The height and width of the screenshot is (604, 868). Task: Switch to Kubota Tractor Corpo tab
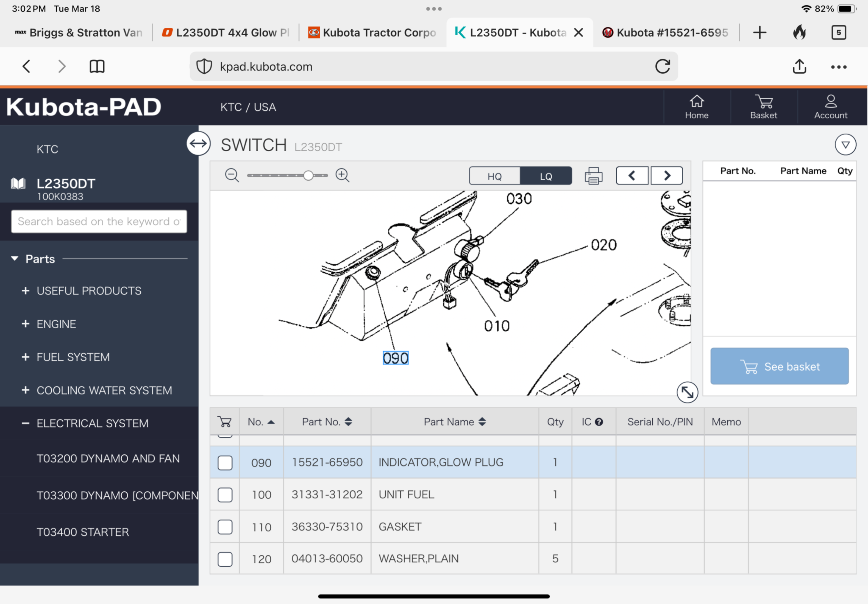click(372, 33)
